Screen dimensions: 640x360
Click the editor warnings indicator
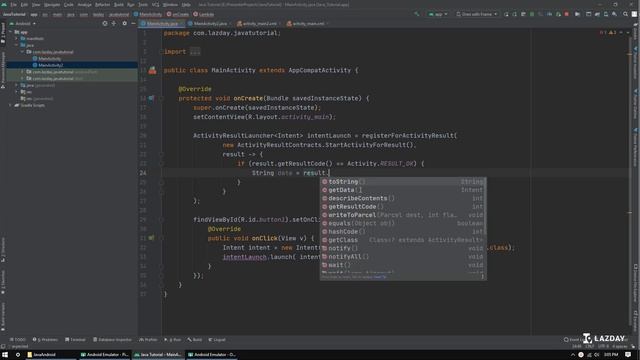tap(609, 33)
